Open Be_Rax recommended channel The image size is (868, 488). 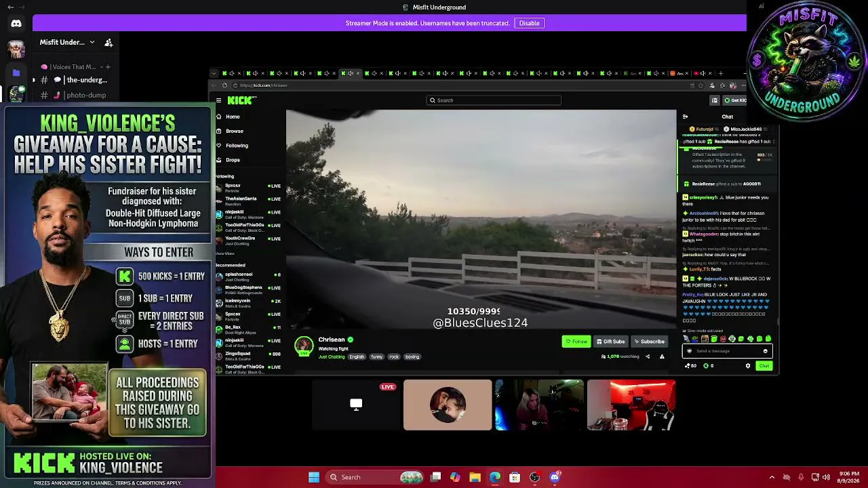tap(248, 329)
